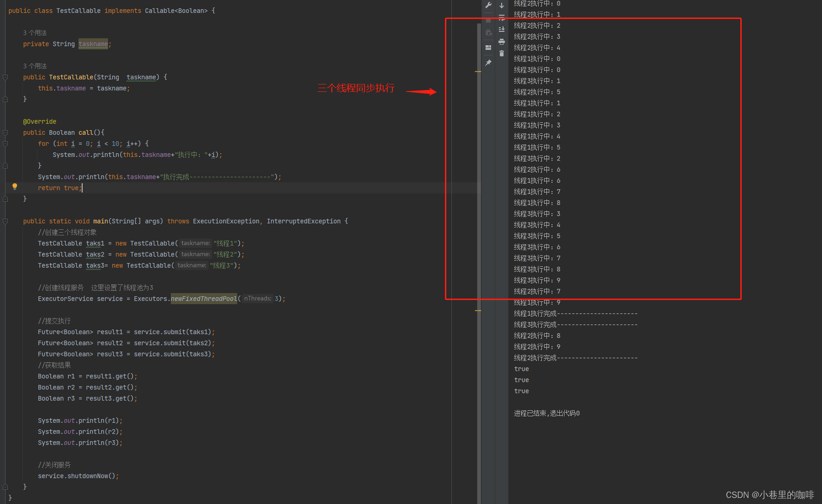The height and width of the screenshot is (504, 822).
Task: Click newFixedThreadPool method call
Action: [204, 299]
